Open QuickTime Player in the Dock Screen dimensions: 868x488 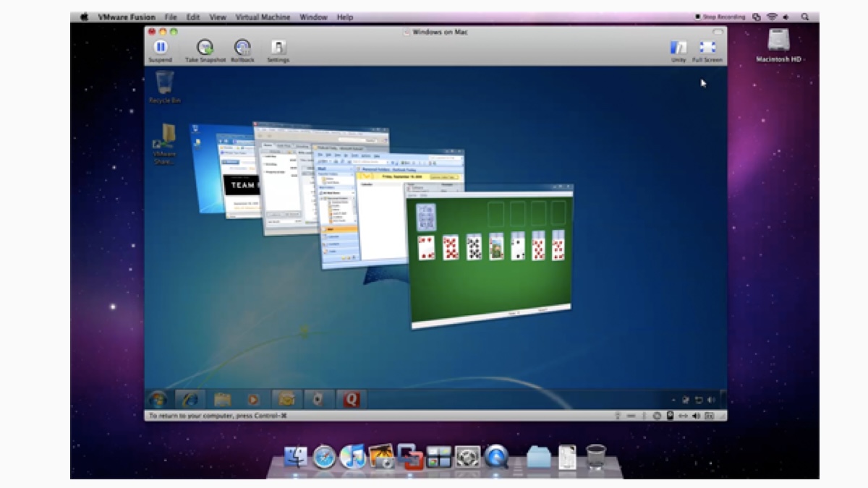(x=496, y=457)
